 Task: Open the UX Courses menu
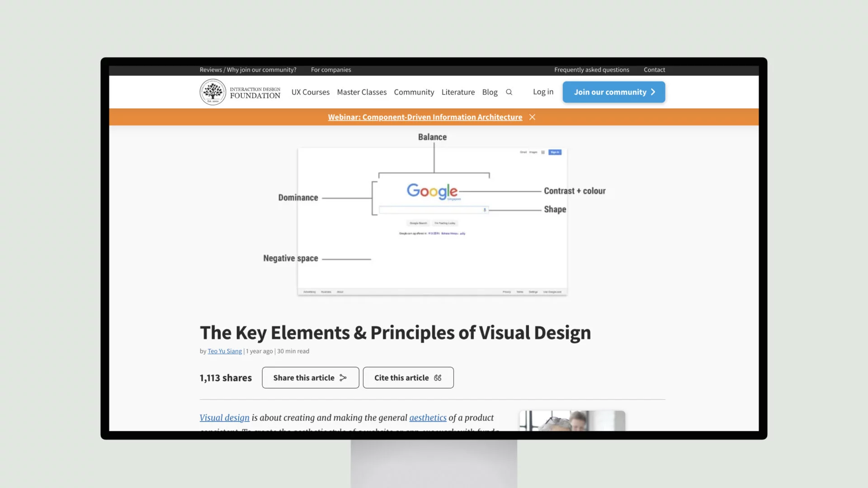point(311,92)
